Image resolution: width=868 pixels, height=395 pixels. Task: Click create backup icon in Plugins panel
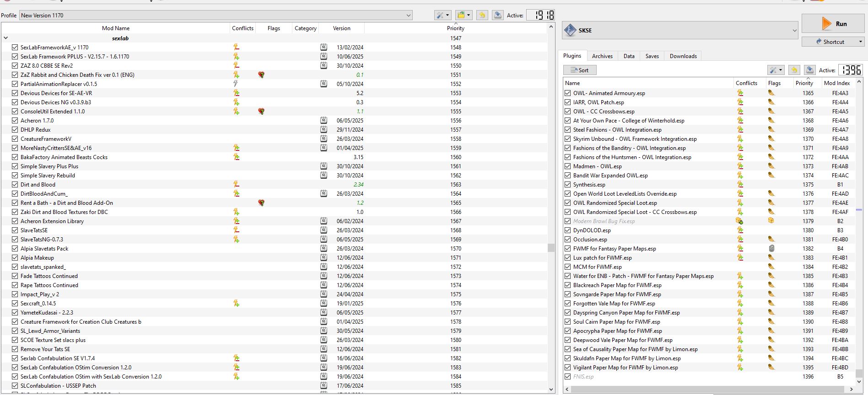point(809,70)
